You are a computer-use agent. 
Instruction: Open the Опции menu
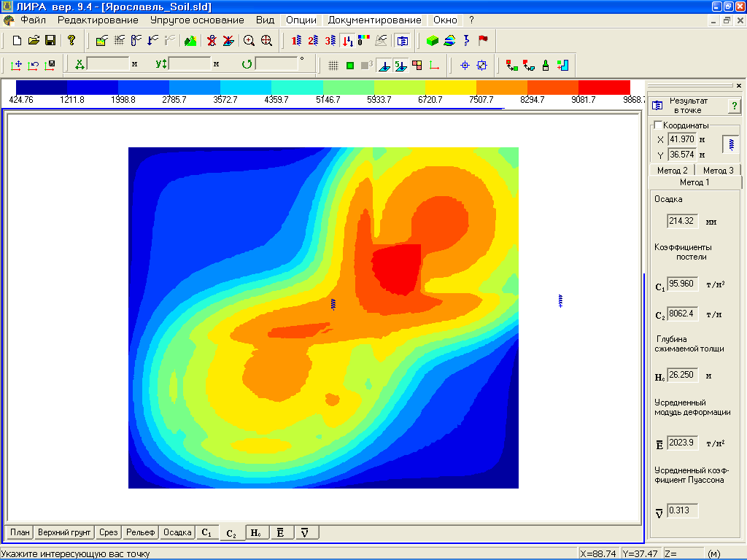coord(301,20)
